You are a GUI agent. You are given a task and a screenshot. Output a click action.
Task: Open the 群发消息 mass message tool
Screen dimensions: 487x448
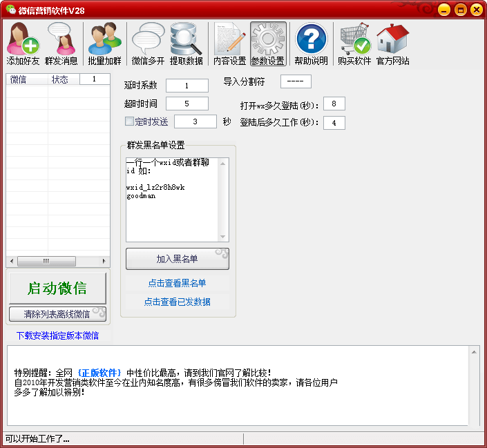[x=61, y=43]
